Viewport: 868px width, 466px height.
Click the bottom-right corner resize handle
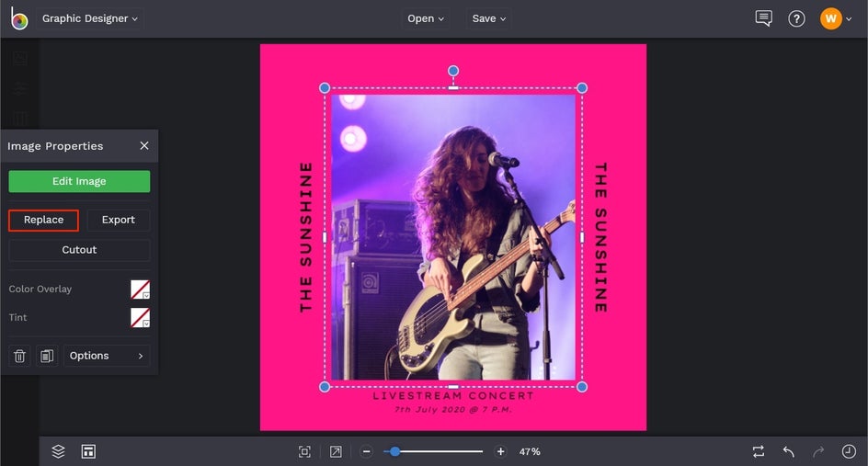tap(582, 387)
